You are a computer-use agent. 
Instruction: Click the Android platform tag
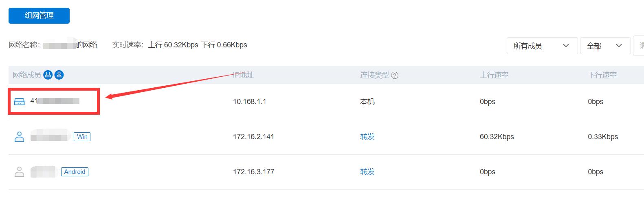tap(75, 172)
